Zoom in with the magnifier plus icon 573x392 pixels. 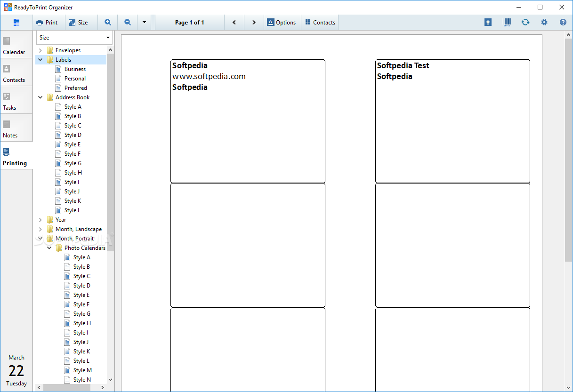[108, 22]
